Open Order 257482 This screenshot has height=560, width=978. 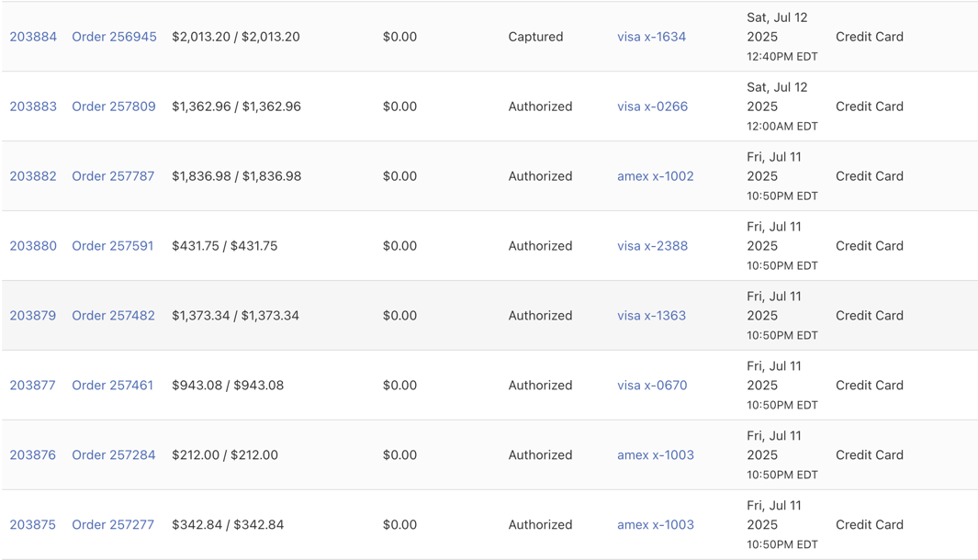(x=114, y=315)
